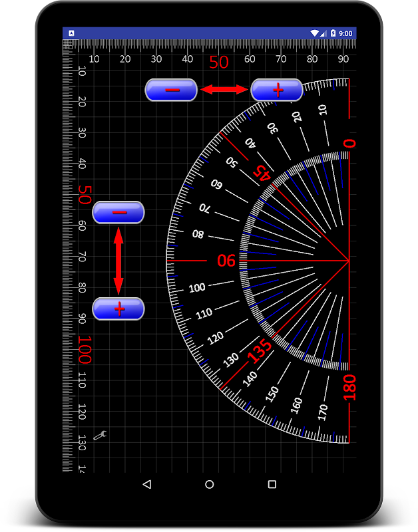Tap the protractor's 100 degree label
Screen dimensions: 418x532
click(x=197, y=288)
